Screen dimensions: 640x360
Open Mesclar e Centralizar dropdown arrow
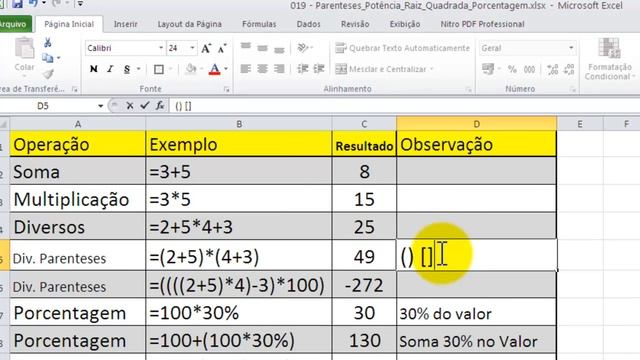click(431, 69)
